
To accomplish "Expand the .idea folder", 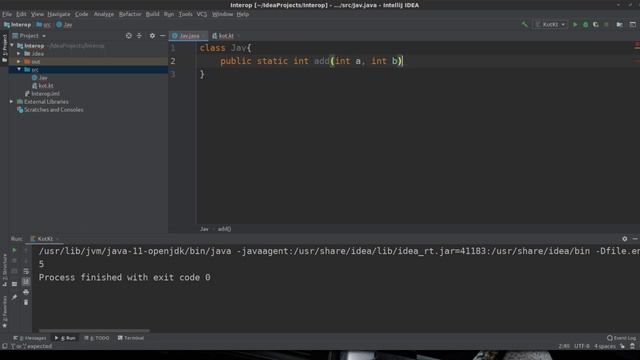I will [19, 53].
